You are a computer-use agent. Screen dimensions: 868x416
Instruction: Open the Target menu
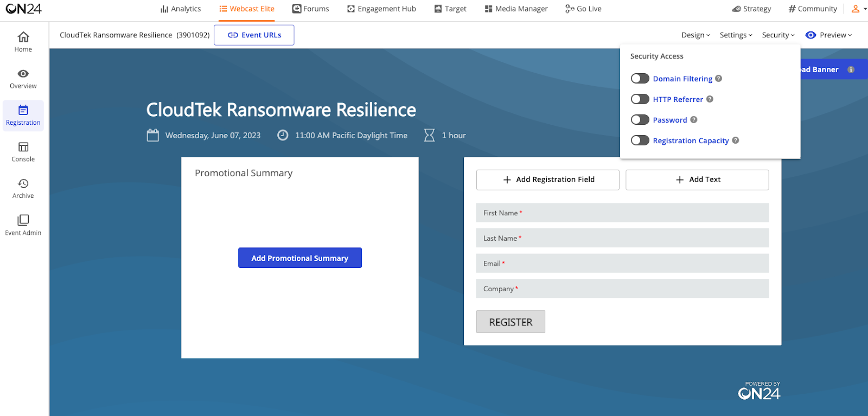tap(450, 9)
